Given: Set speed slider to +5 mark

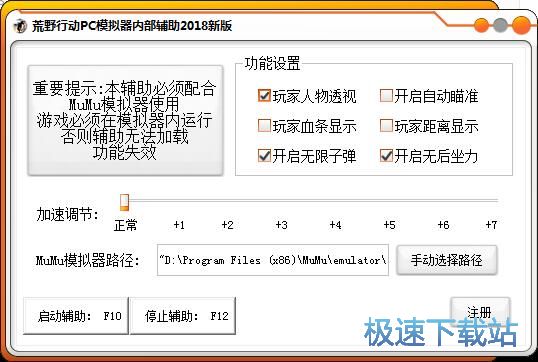Looking at the screenshot, I should point(389,201).
